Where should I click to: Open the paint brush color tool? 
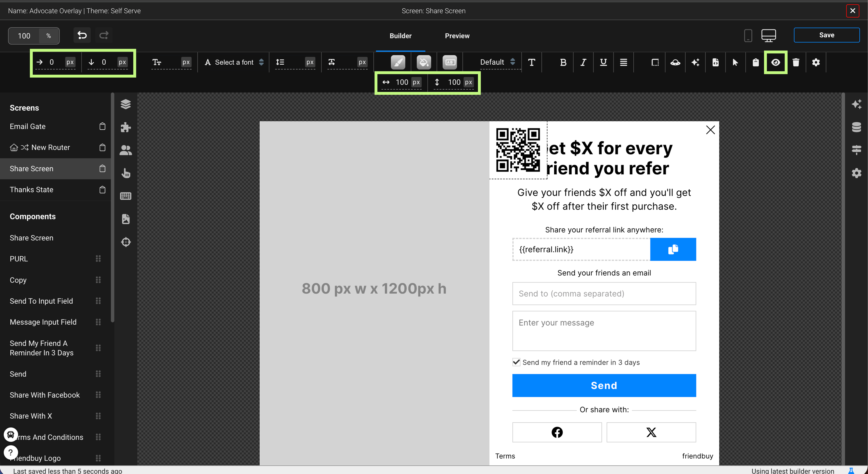click(x=398, y=62)
